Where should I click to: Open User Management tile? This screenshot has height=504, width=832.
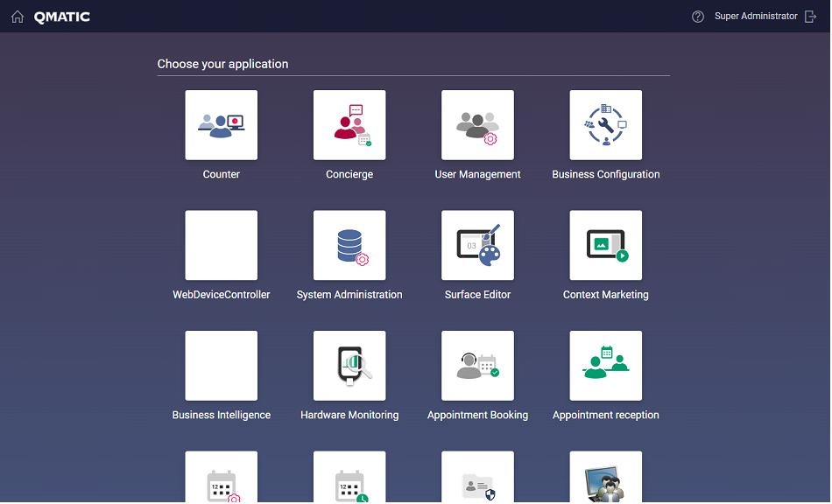477,125
